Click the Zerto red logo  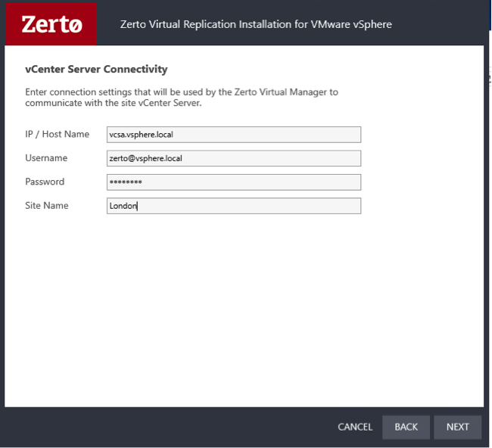[51, 23]
